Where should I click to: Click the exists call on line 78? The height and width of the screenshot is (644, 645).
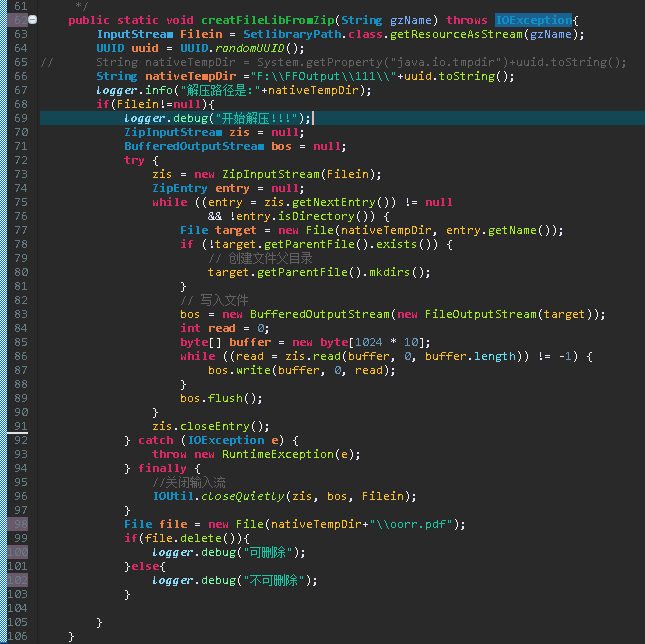(x=397, y=244)
